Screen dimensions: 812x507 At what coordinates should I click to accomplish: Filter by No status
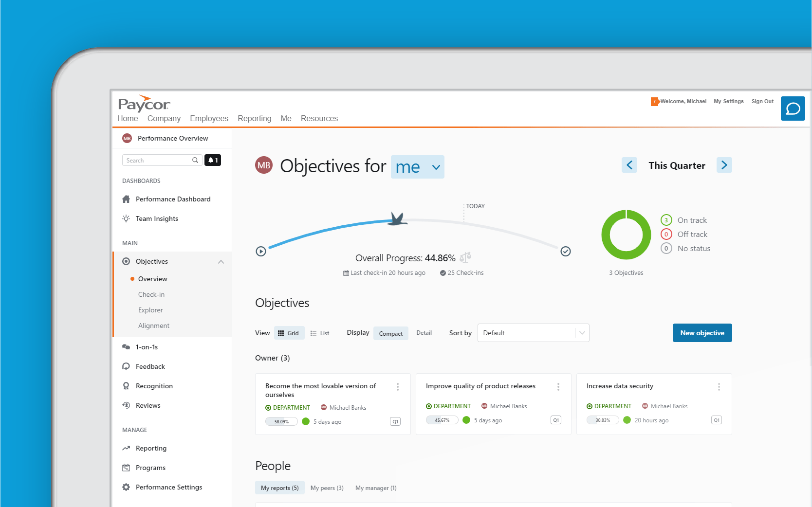tap(685, 248)
